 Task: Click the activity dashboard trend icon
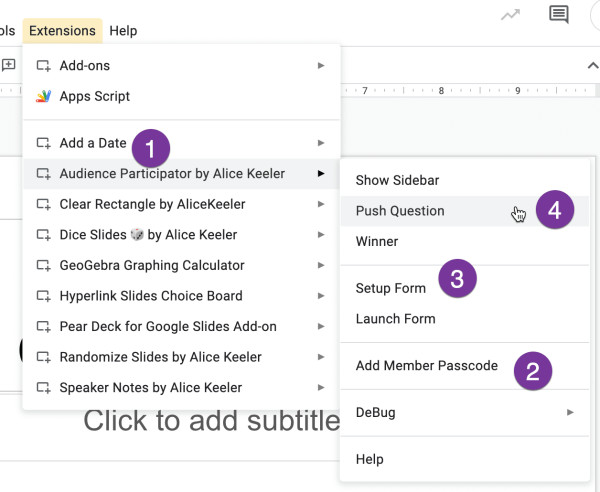tap(511, 15)
